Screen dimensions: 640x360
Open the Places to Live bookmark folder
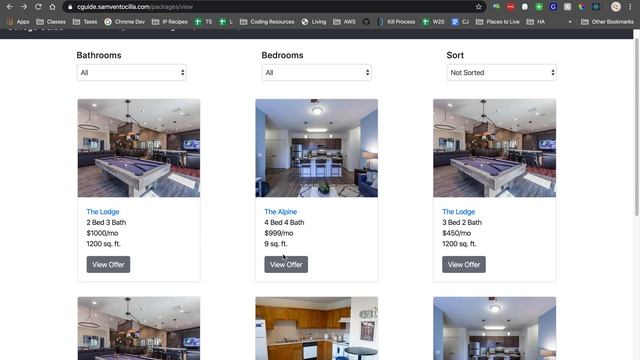click(498, 22)
